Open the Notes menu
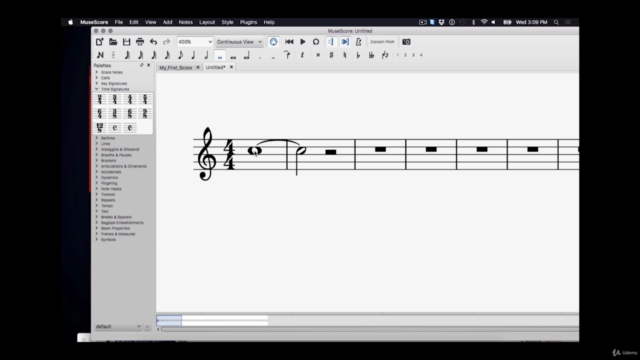 pyautogui.click(x=186, y=22)
